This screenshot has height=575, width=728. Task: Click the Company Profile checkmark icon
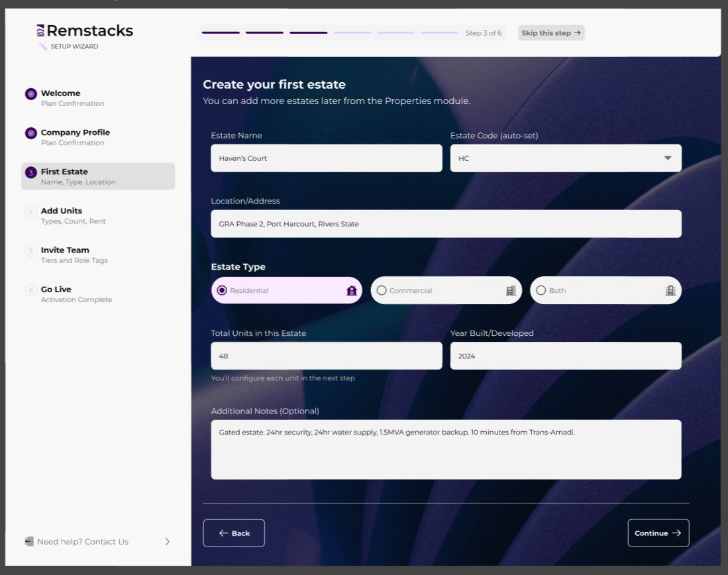tap(30, 133)
